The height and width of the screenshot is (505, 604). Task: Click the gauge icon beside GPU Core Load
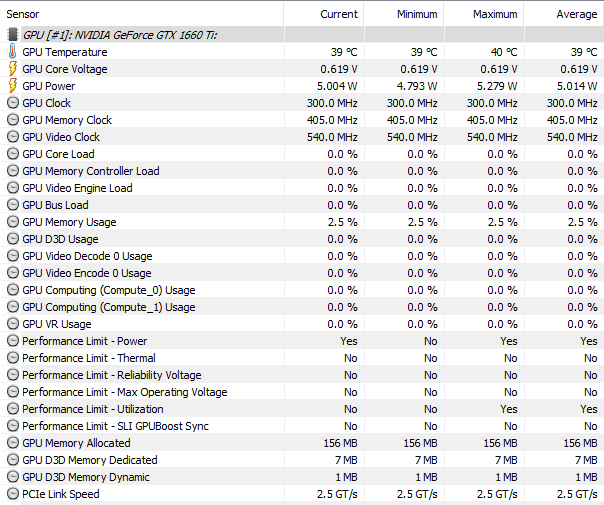click(13, 154)
